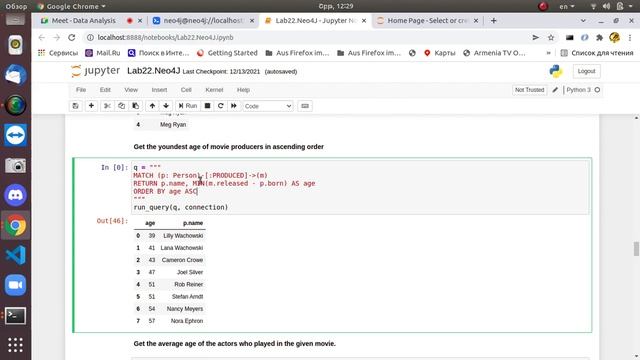Expand the tab search chevron

(583, 20)
